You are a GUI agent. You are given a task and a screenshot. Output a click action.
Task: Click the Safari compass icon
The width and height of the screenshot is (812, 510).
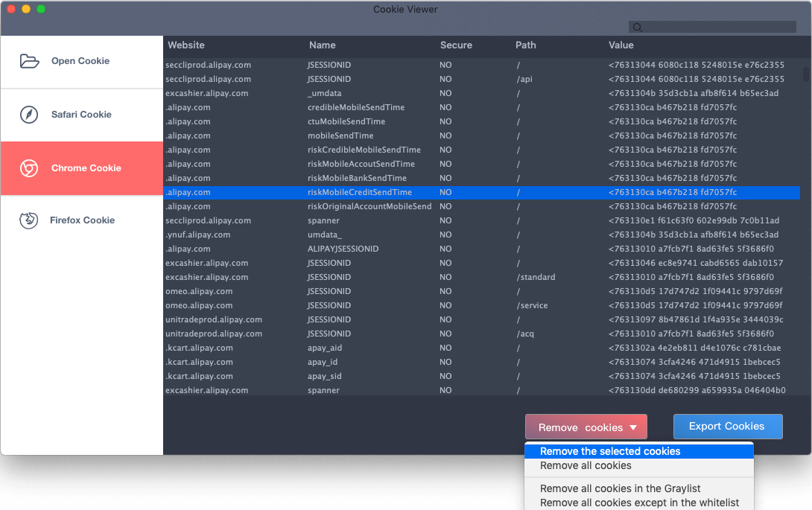29,115
